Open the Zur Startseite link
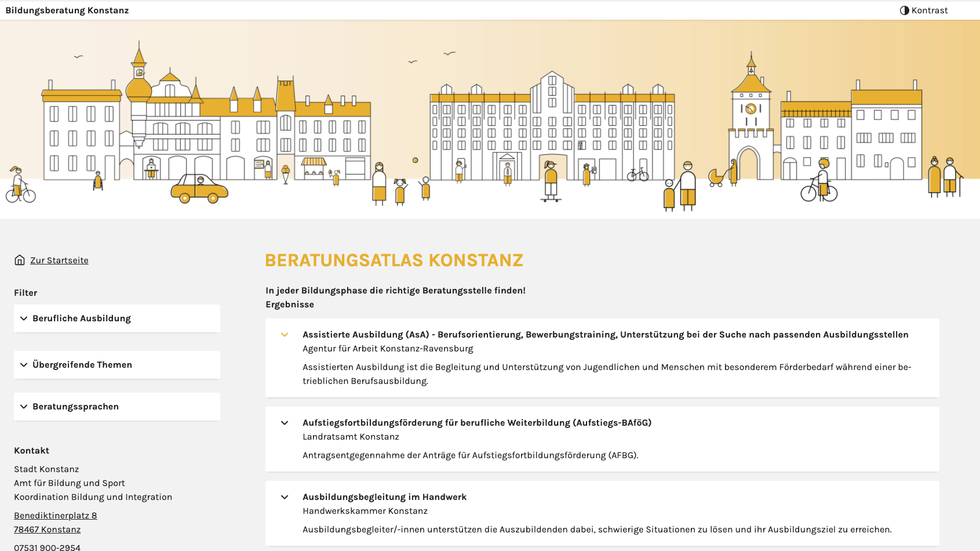 coord(59,260)
